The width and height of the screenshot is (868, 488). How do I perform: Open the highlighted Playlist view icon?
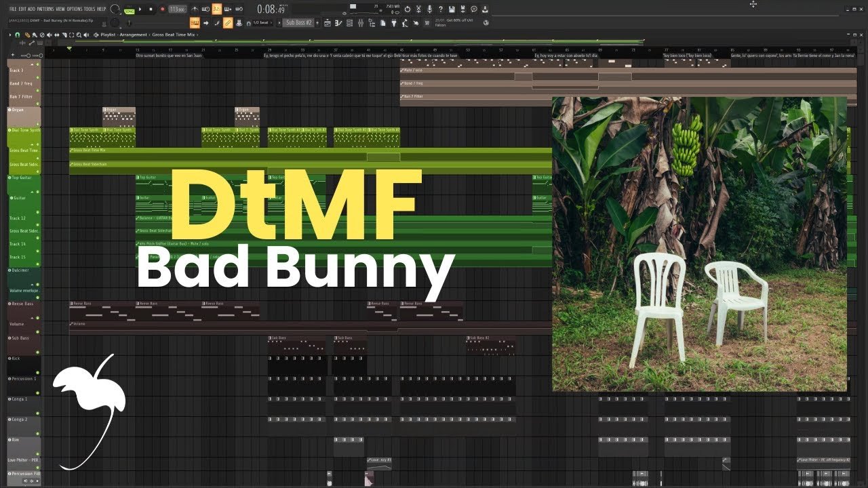[195, 23]
